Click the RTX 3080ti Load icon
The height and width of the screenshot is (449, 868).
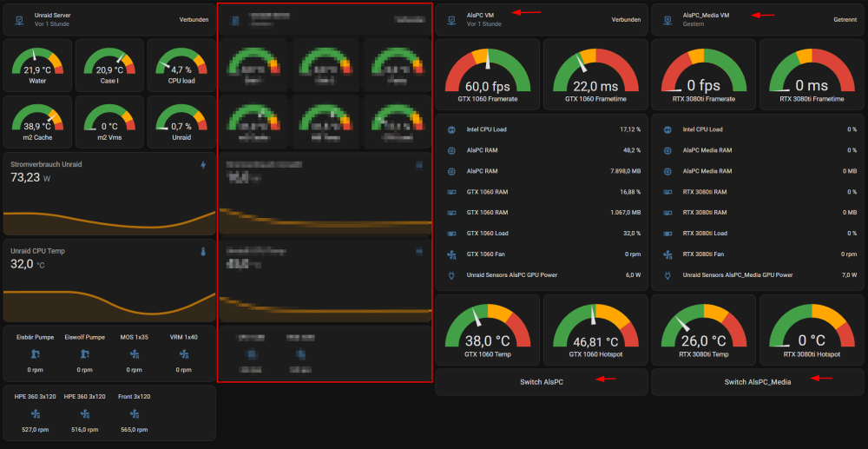(x=667, y=234)
